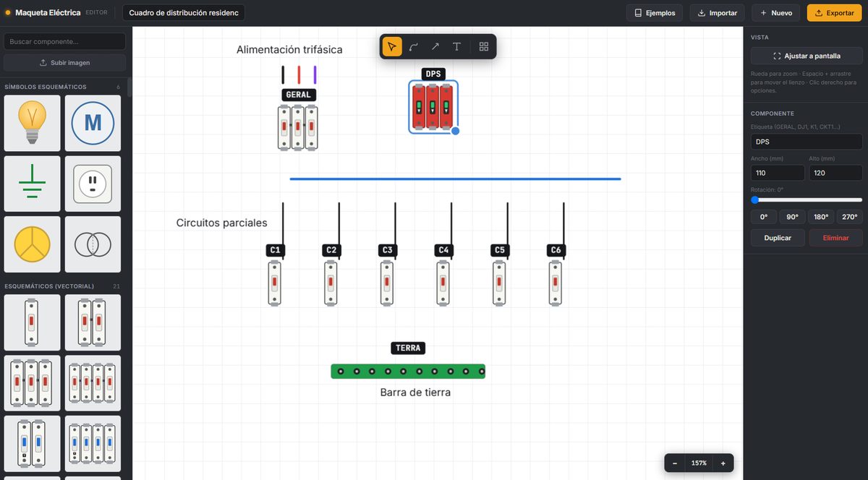Screen dimensions: 868x480
Task: Set rotation to 90°
Action: tap(792, 217)
